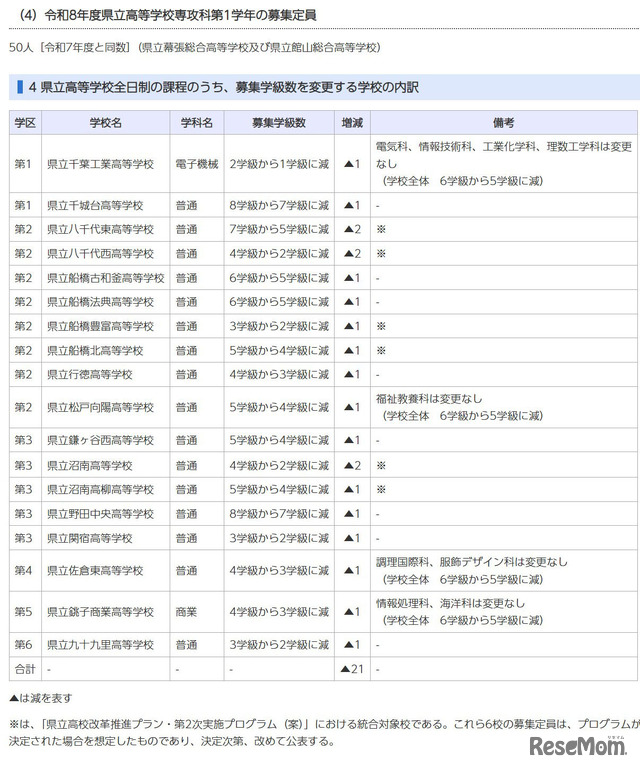Viewport: 640px width, 769px height.
Task: Select the school name 県立沼南高柳高等学校
Action: (101, 489)
